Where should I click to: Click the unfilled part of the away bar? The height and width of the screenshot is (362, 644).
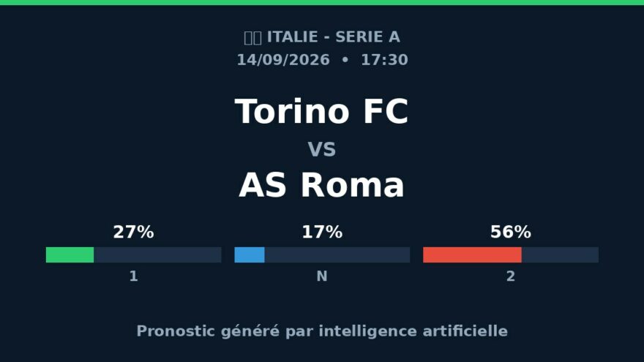pyautogui.click(x=561, y=255)
